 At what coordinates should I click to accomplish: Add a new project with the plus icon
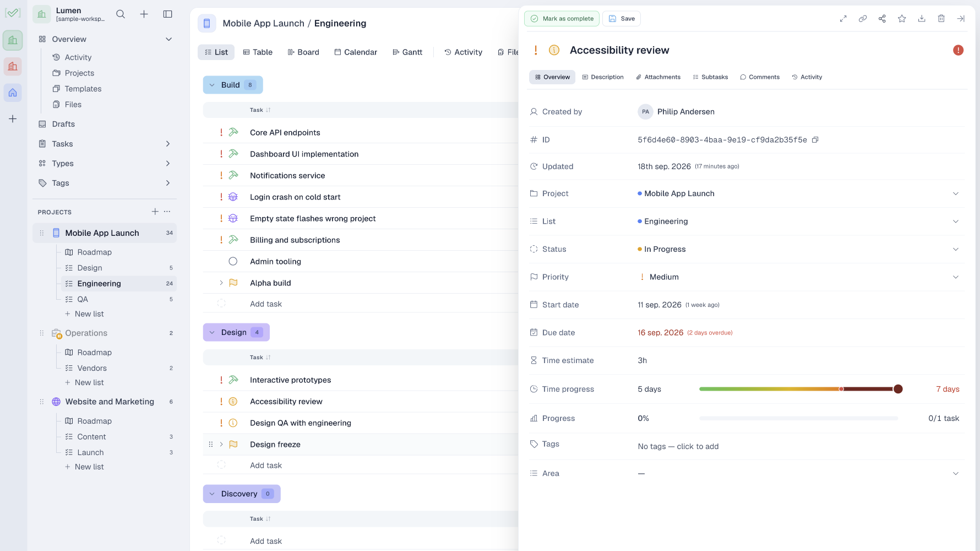[155, 212]
